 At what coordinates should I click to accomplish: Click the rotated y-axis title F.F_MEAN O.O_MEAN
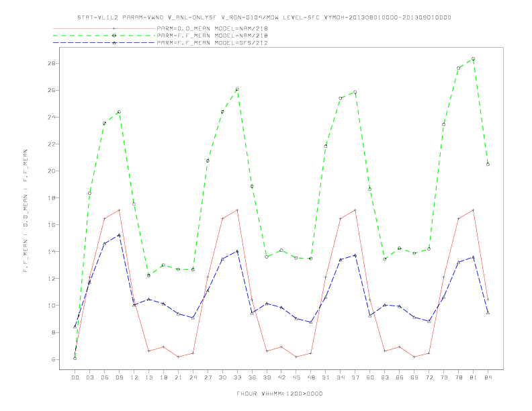click(x=26, y=211)
